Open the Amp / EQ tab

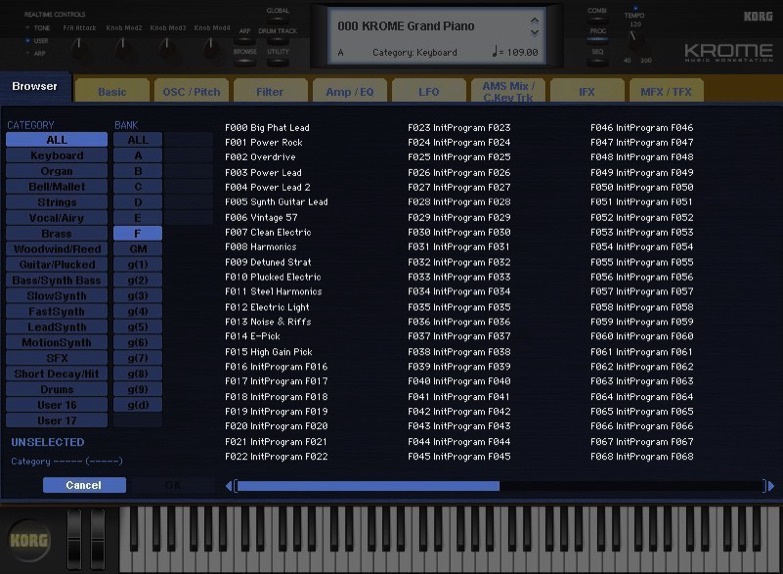coord(350,91)
